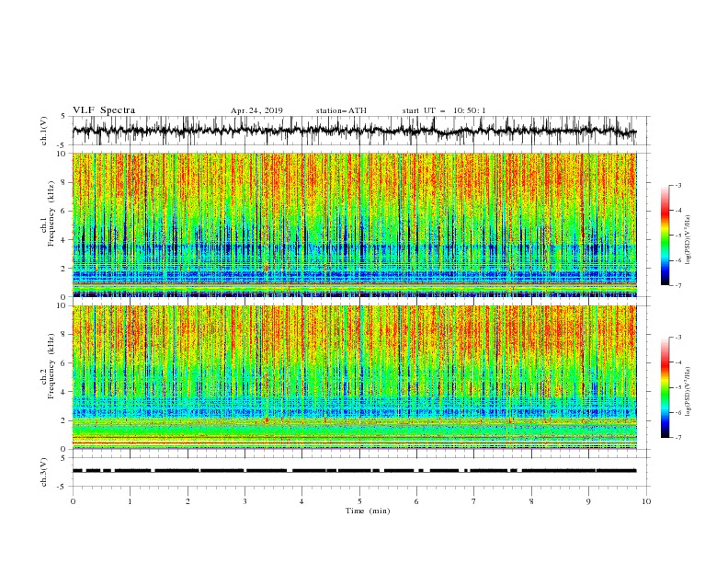
Task: Click the "ch.2 Frequency (kHz)" axis label
Action: (48, 367)
